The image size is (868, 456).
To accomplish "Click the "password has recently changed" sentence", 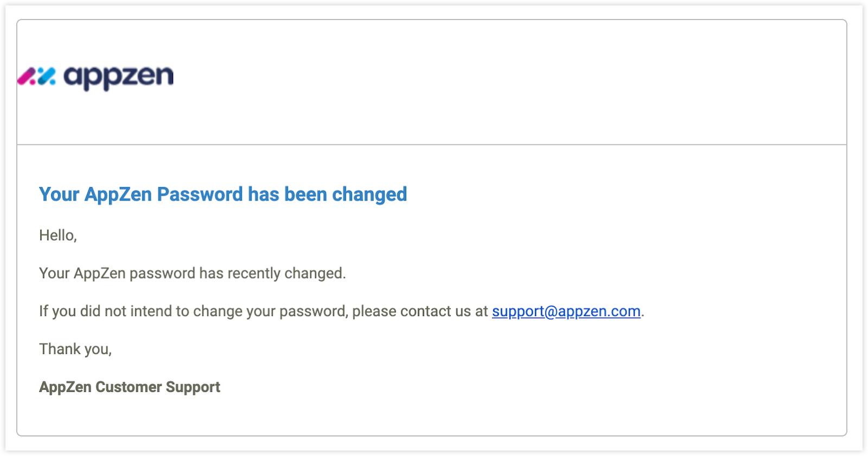I will [192, 273].
